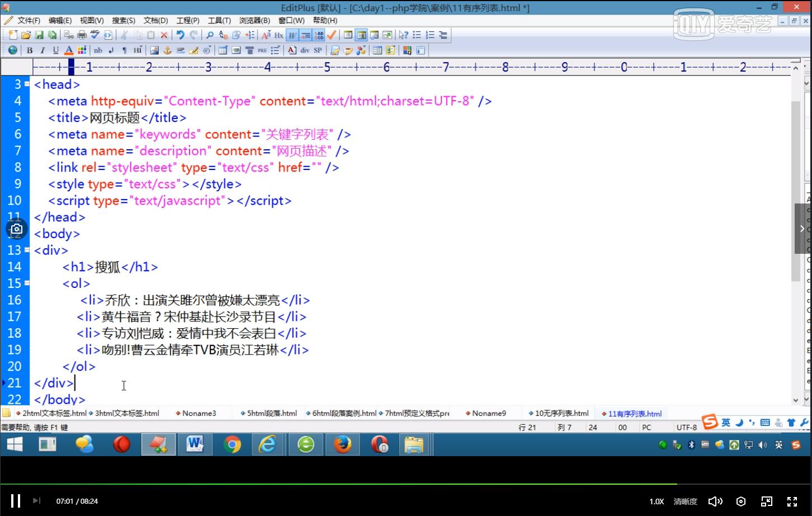Image resolution: width=812 pixels, height=516 pixels.
Task: Open the font color A icon
Action: [69, 50]
